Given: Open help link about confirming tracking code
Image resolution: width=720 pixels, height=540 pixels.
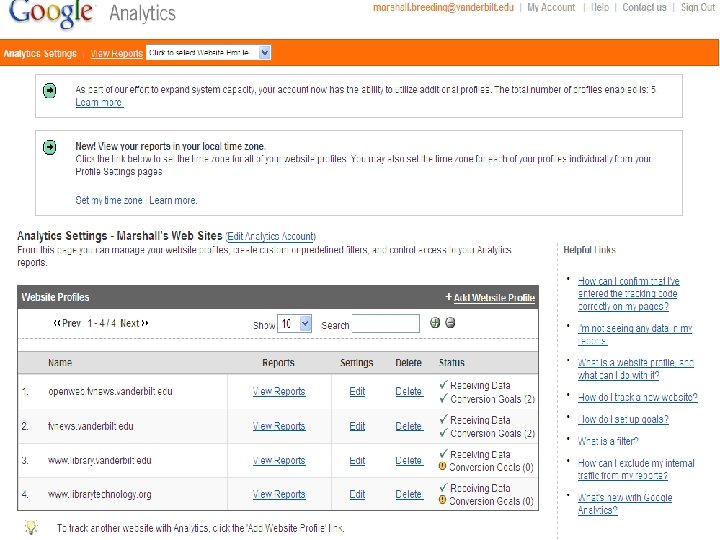Looking at the screenshot, I should click(x=629, y=293).
